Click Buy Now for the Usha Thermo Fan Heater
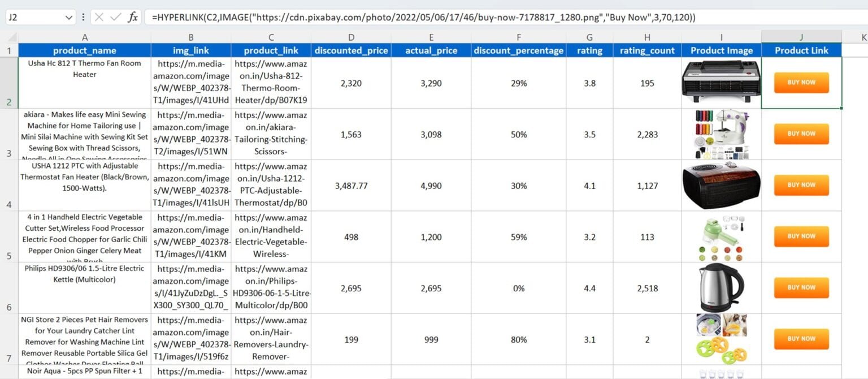The width and height of the screenshot is (868, 379). pos(801,82)
